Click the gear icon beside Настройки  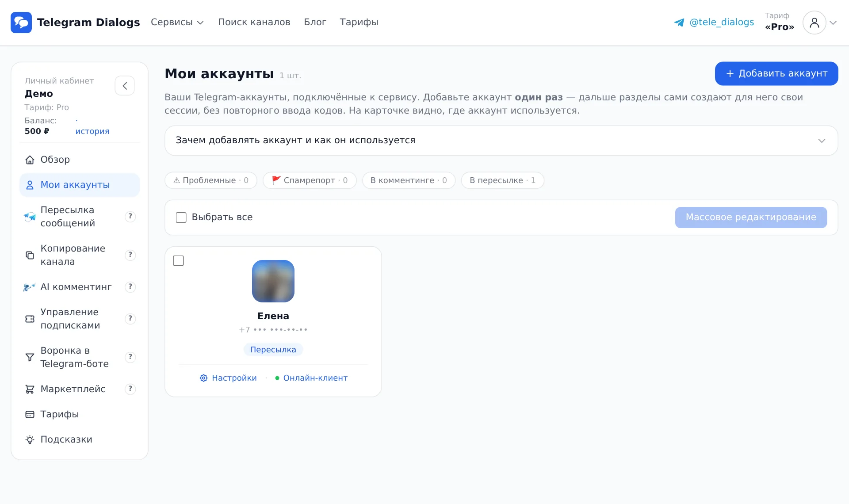pyautogui.click(x=203, y=378)
